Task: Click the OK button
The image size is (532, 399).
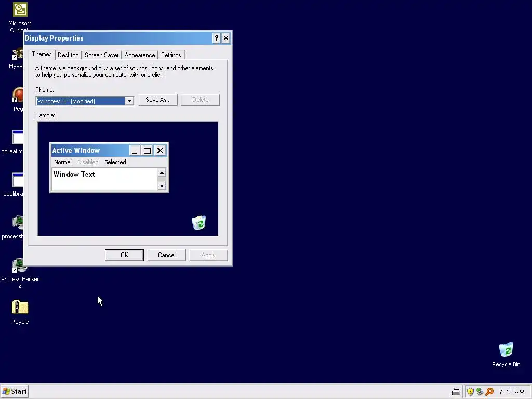Action: 124,255
